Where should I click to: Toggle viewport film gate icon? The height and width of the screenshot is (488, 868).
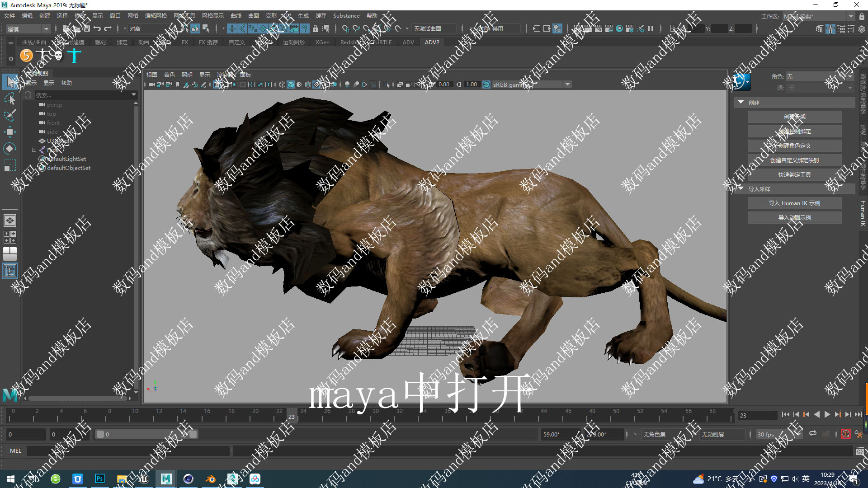[x=226, y=84]
